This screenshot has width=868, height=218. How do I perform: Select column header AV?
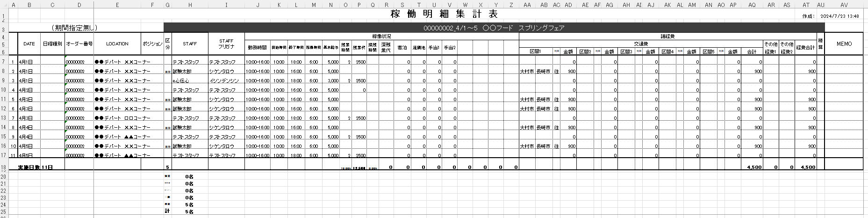pyautogui.click(x=844, y=5)
